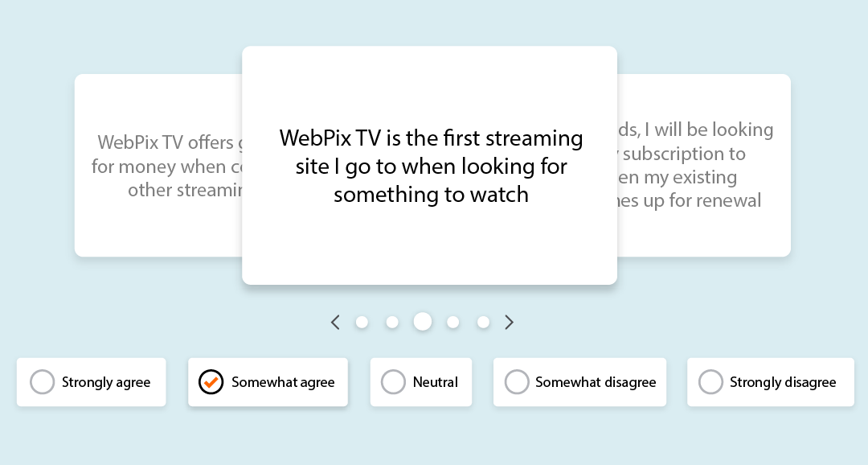Select the Strongly agree radio button
This screenshot has width=868, height=465.
(x=43, y=382)
